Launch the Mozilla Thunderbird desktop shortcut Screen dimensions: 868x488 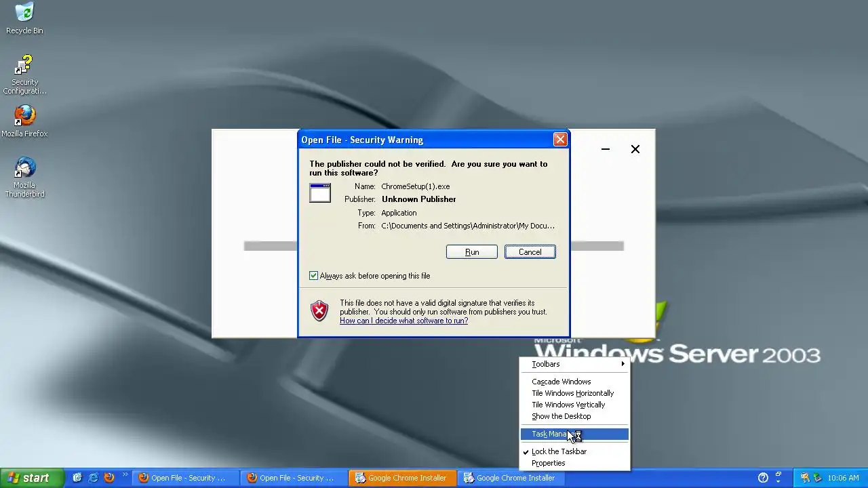coord(24,177)
